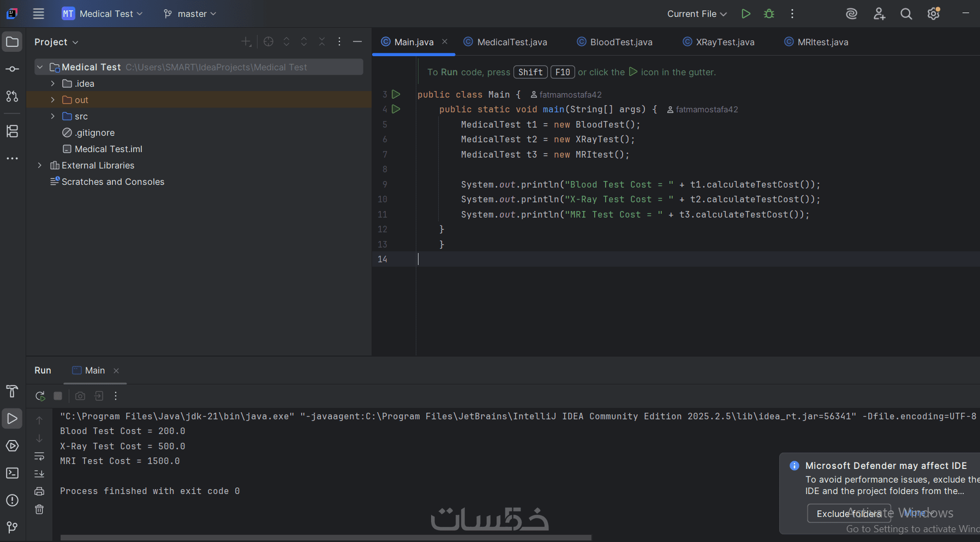Open the Terminal tool window
Viewport: 980px width, 542px height.
coord(12,473)
